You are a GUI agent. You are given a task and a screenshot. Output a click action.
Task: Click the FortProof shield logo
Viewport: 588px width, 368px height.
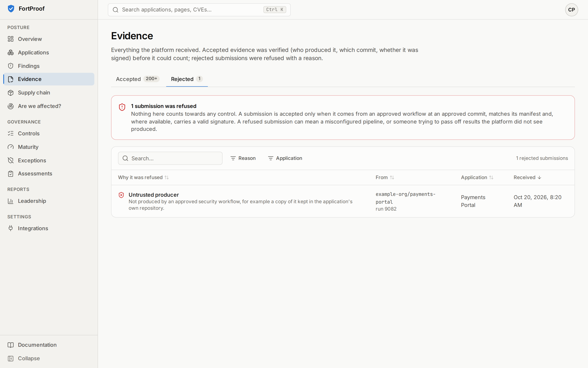click(x=11, y=9)
